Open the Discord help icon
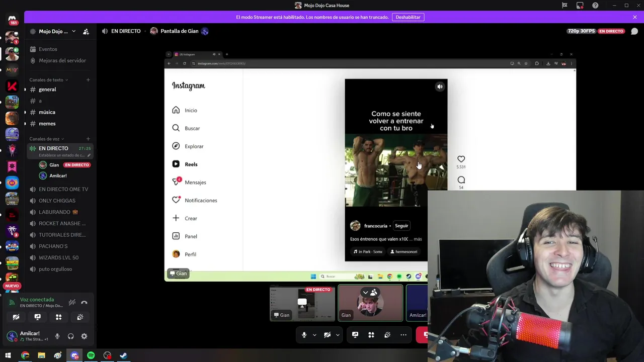Screen dimensions: 644x362 click(595, 6)
